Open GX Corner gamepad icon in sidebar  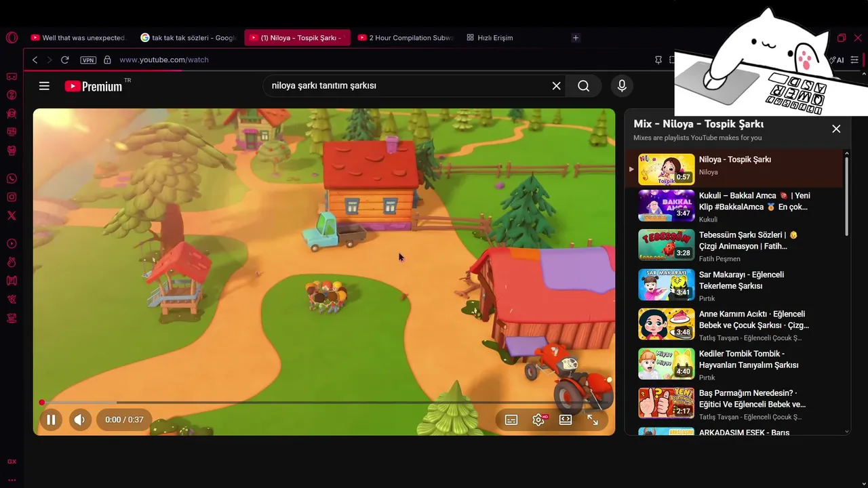[12, 76]
